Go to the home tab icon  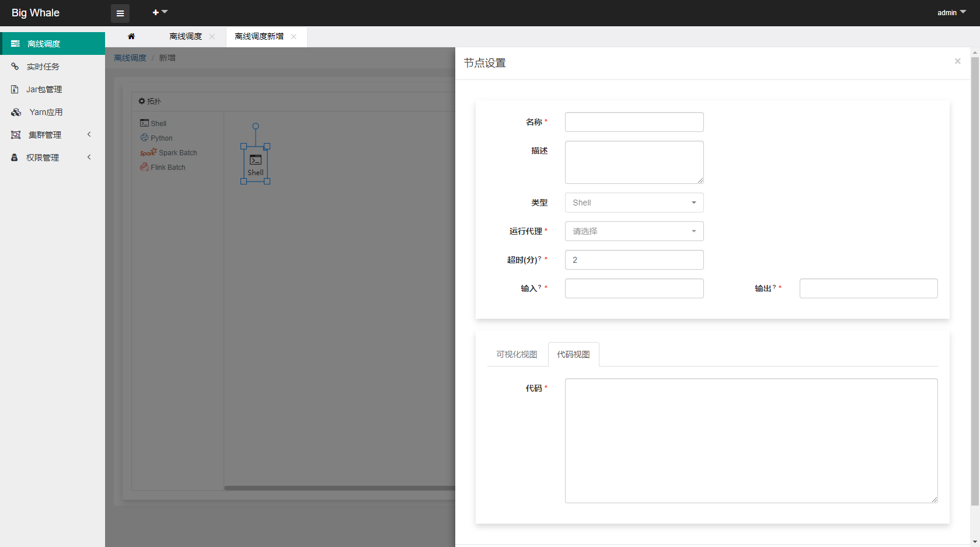pos(131,36)
